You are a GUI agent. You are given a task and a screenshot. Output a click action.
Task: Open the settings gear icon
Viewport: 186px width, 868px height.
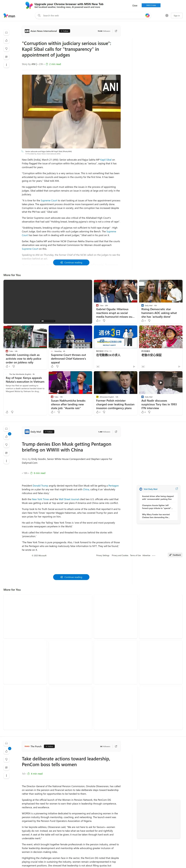pos(167,15)
